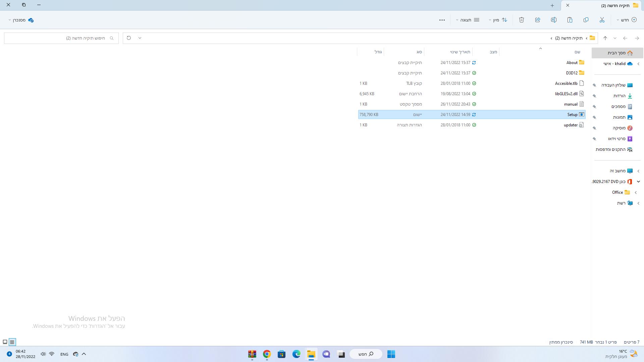This screenshot has width=644, height=362.
Task: Click the folder search input field
Action: point(60,38)
